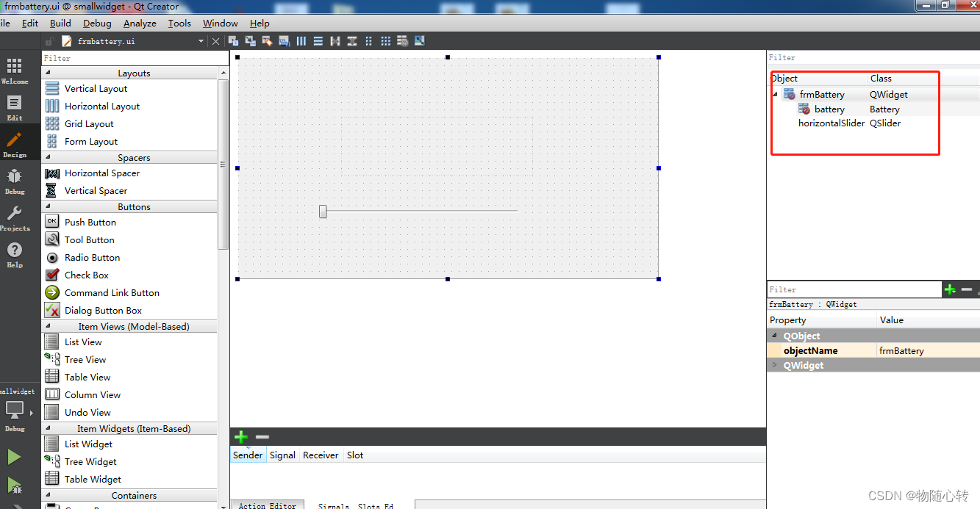Click Lay Out in Grid toolbar icon
This screenshot has width=980, height=509.
tap(386, 41)
